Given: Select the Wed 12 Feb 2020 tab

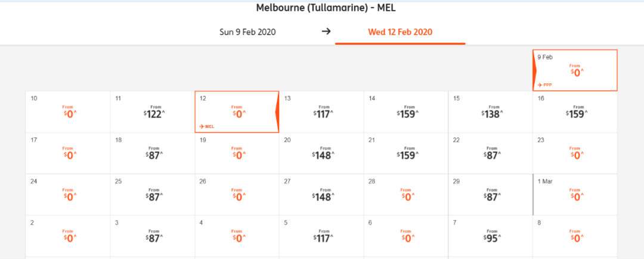Looking at the screenshot, I should pyautogui.click(x=400, y=32).
